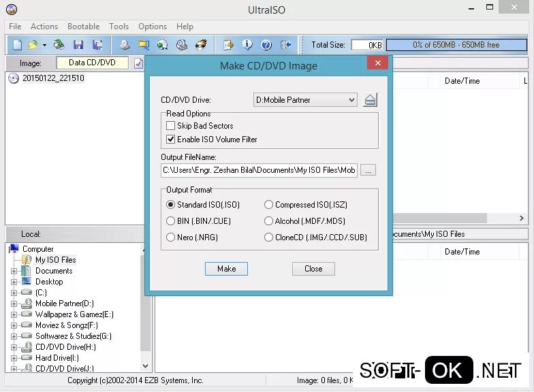Open the Actions menu
This screenshot has width=534, height=392.
44,27
